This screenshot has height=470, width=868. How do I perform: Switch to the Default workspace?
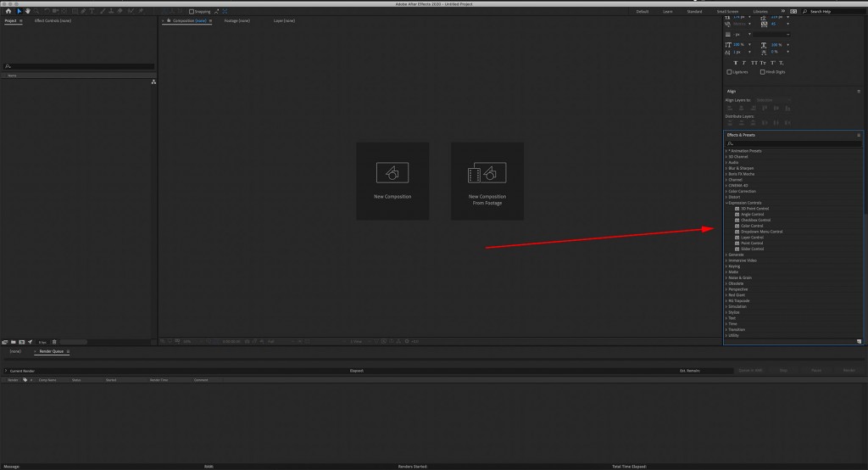(x=643, y=11)
